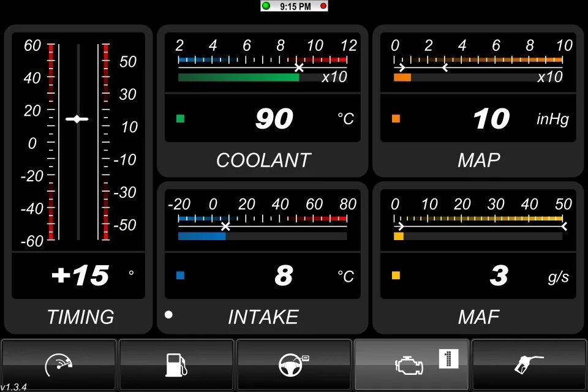Click the blue intake temperature bar
Screen dimensions: 588x392
coord(202,236)
